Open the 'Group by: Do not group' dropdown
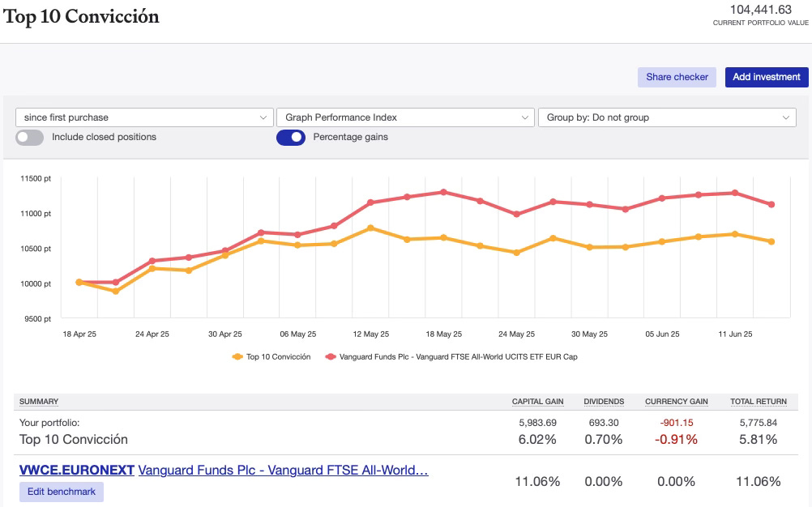Screen dimensions: 812x507 point(667,117)
